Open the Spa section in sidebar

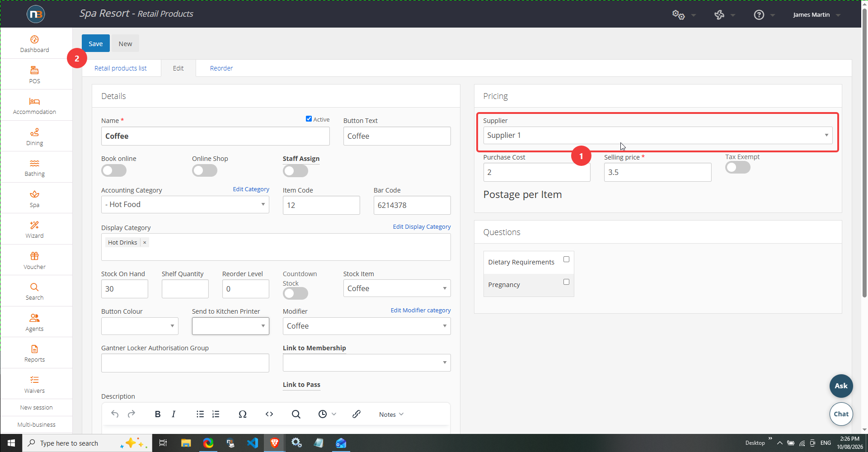point(35,199)
